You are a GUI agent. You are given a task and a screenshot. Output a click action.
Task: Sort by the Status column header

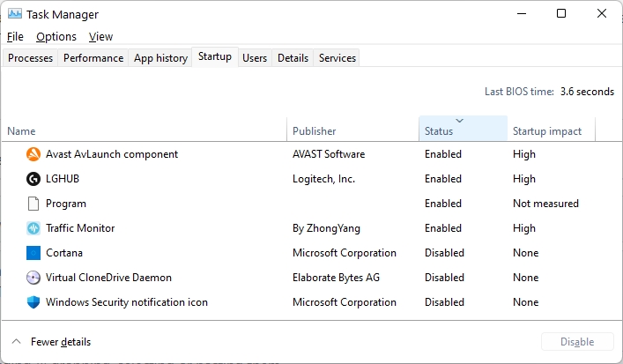coord(464,130)
